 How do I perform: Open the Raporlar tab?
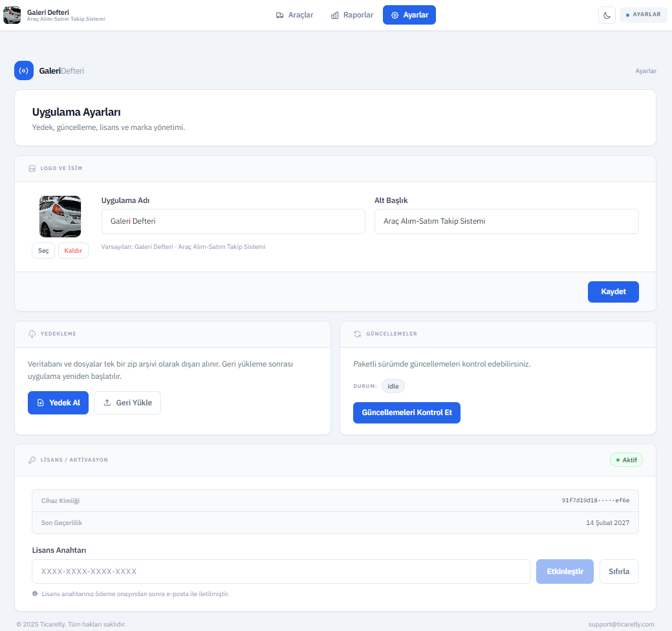(x=352, y=15)
